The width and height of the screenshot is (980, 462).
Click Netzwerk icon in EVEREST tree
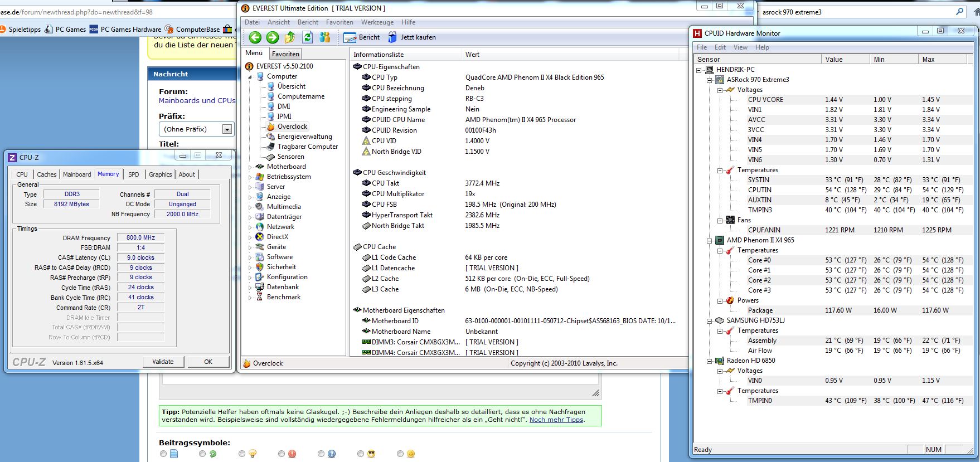pos(260,227)
